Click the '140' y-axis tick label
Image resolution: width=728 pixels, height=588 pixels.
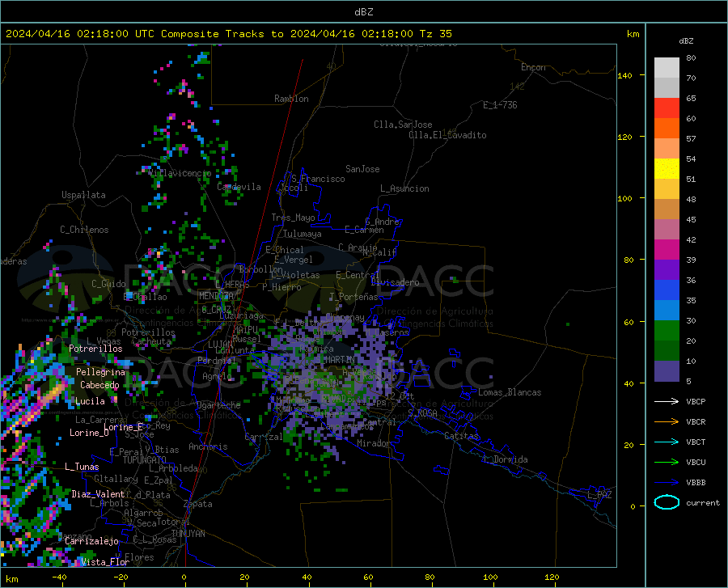click(624, 75)
